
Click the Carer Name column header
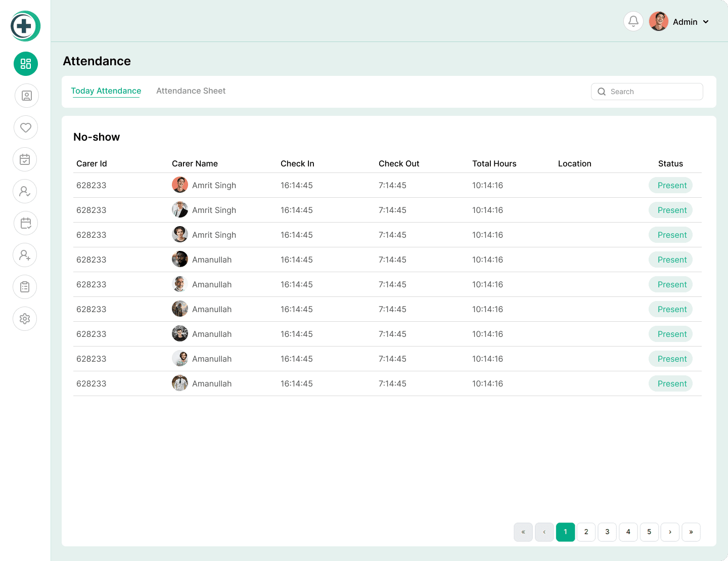tap(195, 163)
